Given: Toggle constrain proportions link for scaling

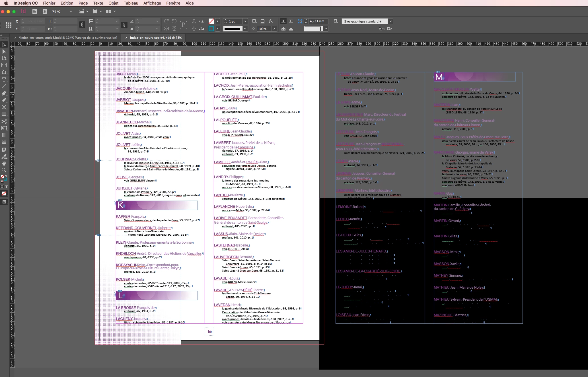Looking at the screenshot, I should tap(124, 25).
